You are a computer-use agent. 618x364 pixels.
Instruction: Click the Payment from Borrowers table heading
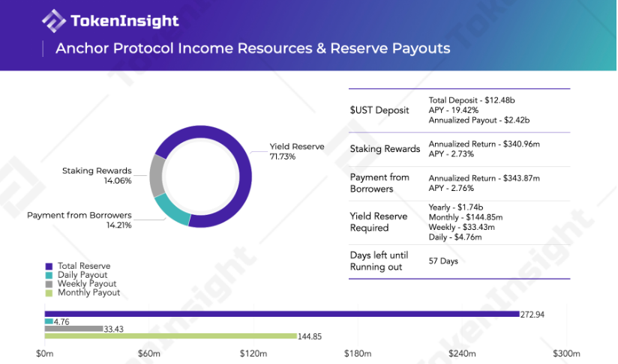pyautogui.click(x=379, y=183)
